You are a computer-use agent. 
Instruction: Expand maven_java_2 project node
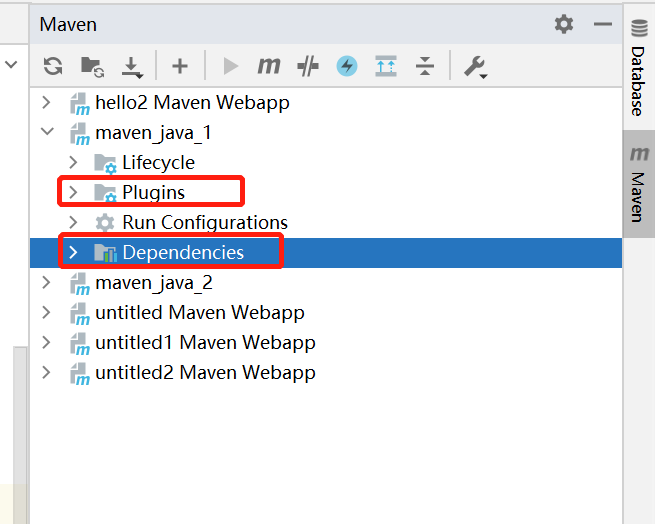click(46, 282)
